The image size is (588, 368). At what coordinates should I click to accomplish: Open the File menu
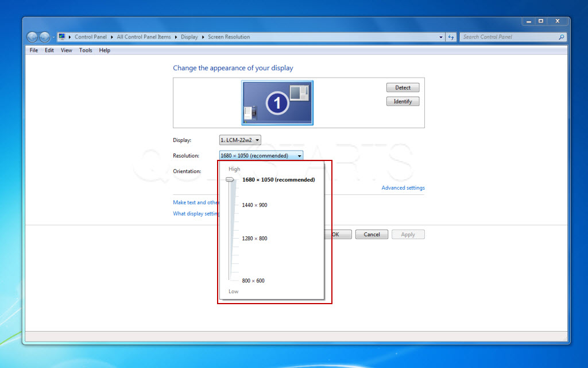click(x=34, y=51)
